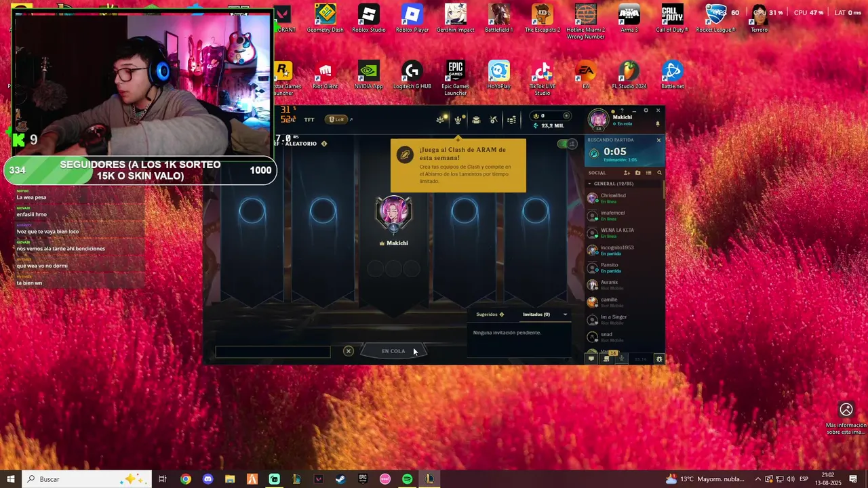Launch FL Studio 2024 shortcut
The height and width of the screenshot is (488, 868).
tap(629, 75)
